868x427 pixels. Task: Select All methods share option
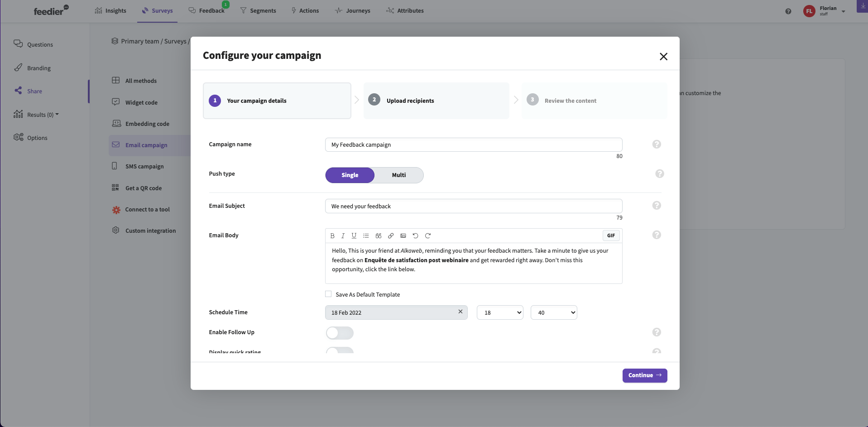134,81
